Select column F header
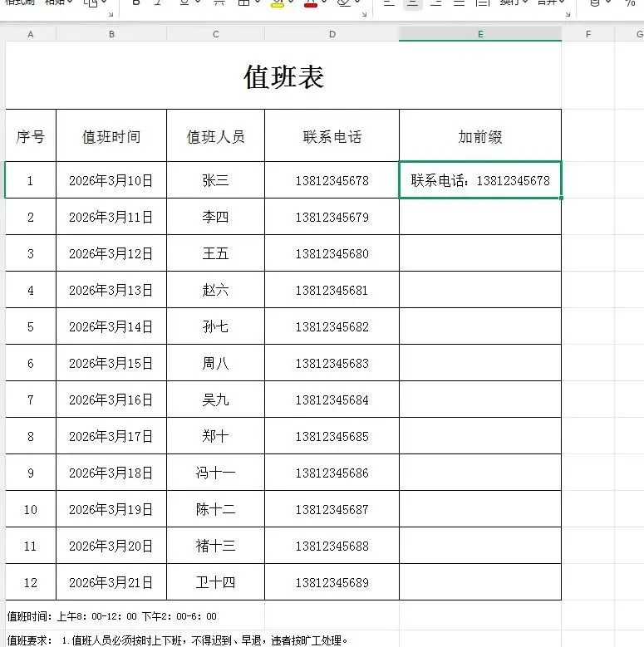 tap(587, 34)
